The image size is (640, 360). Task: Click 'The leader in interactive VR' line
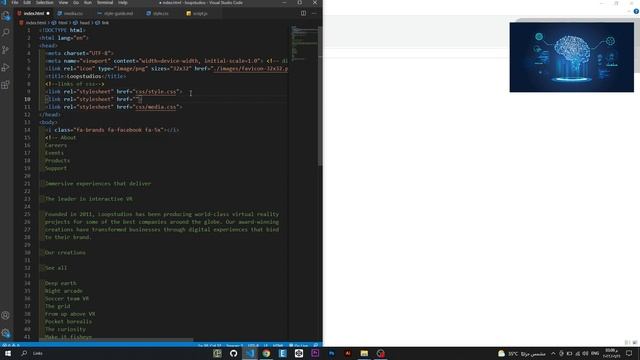89,199
